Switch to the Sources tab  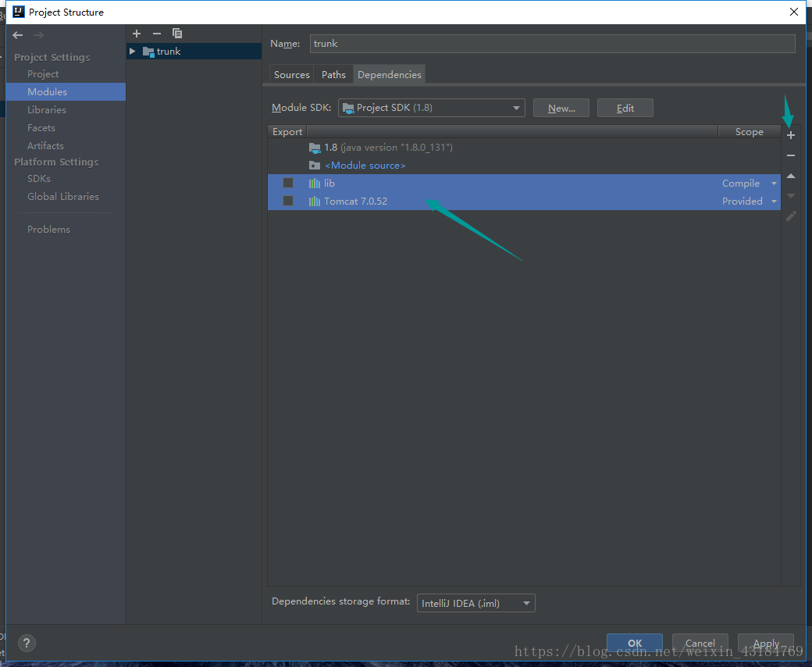(x=291, y=74)
